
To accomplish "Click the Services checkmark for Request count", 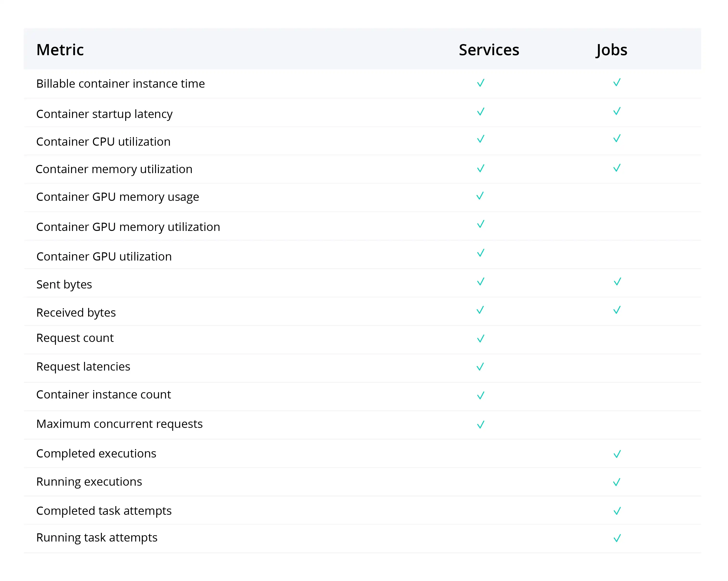I will click(481, 339).
